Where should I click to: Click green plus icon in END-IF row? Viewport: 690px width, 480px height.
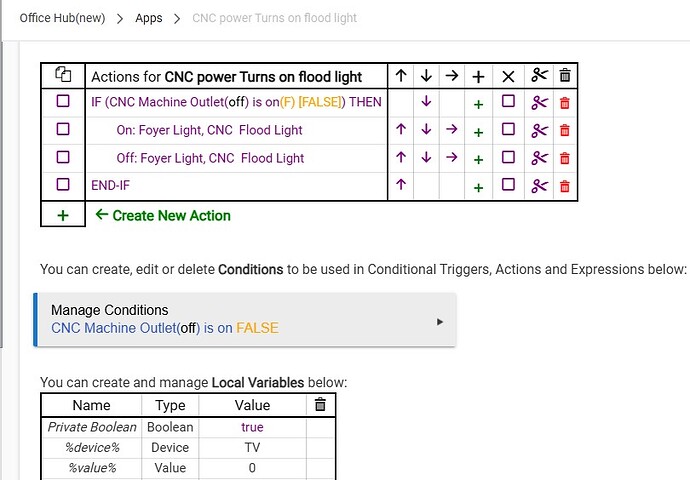point(478,186)
